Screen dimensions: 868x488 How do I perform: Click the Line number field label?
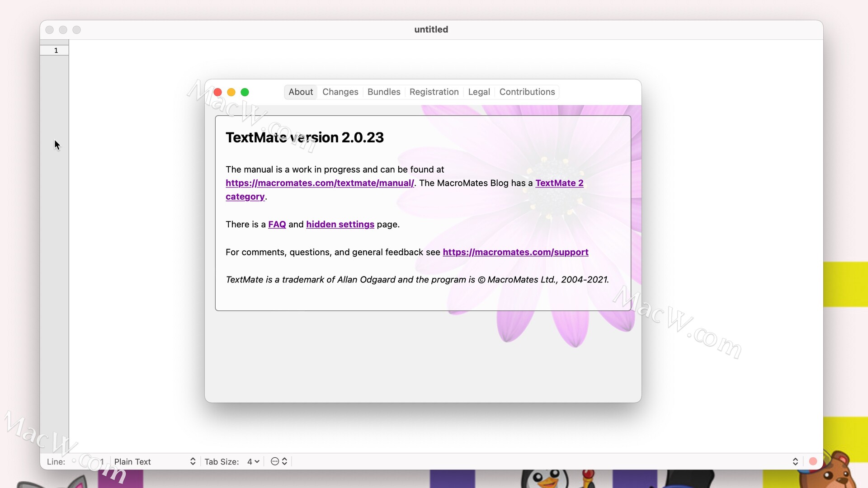[56, 461]
